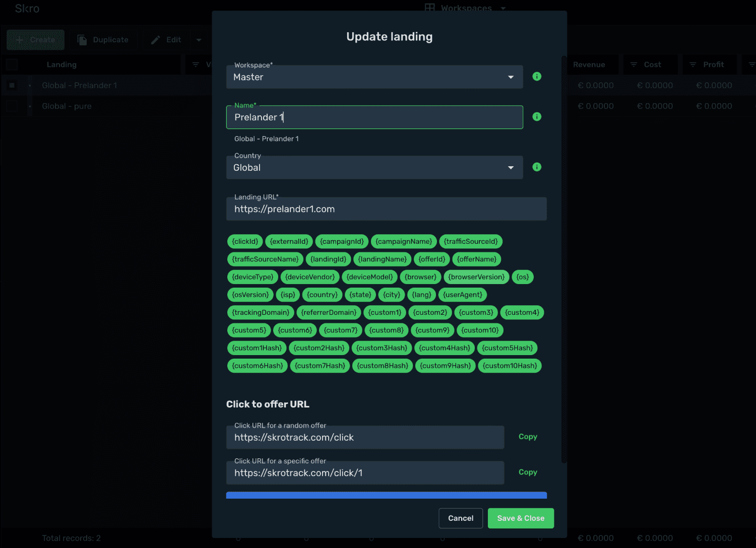The height and width of the screenshot is (548, 756).
Task: Click the Edit button in the toolbar
Action: 166,40
